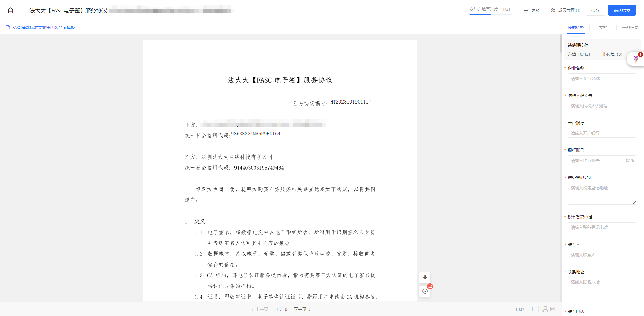Click the 非必填 (0) optional count
The width and height of the screenshot is (644, 316).
pos(612,54)
